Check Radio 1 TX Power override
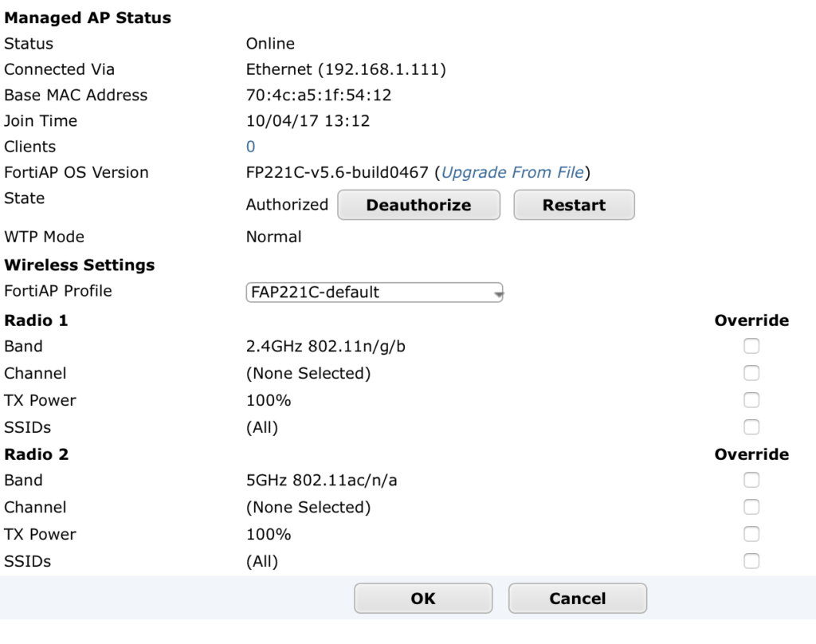This screenshot has width=816, height=644. pyautogui.click(x=751, y=400)
